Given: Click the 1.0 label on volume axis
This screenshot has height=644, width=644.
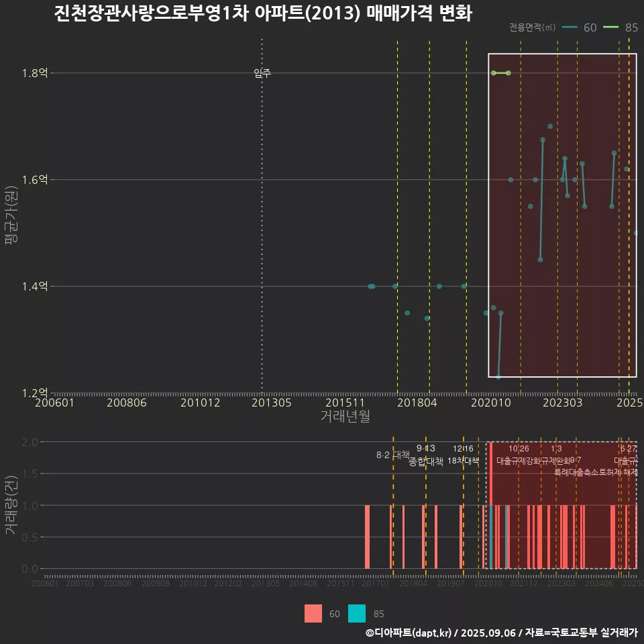Looking at the screenshot, I should coord(30,505).
